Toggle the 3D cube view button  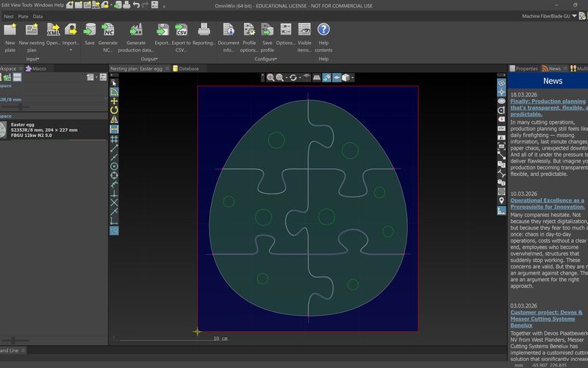click(x=345, y=77)
